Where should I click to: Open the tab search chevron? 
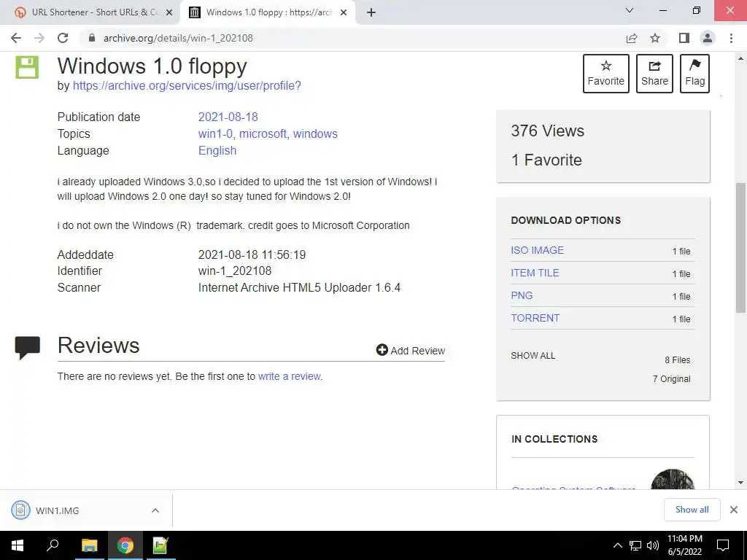pyautogui.click(x=630, y=10)
